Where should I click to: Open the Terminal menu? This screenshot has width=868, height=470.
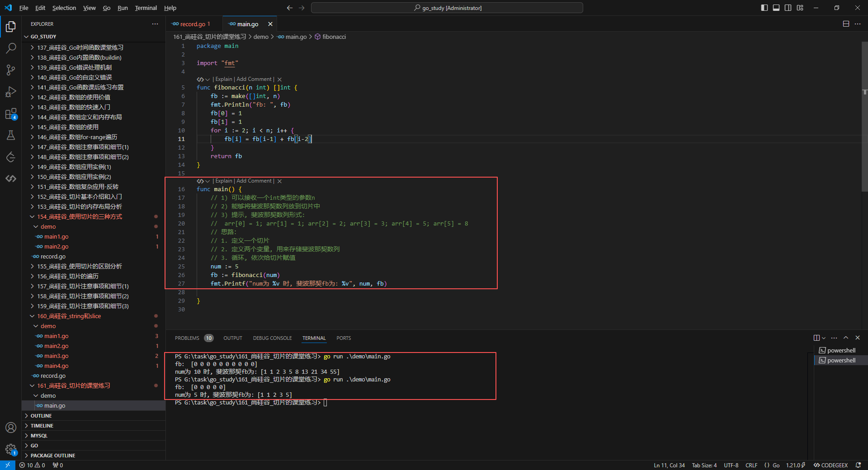[146, 8]
